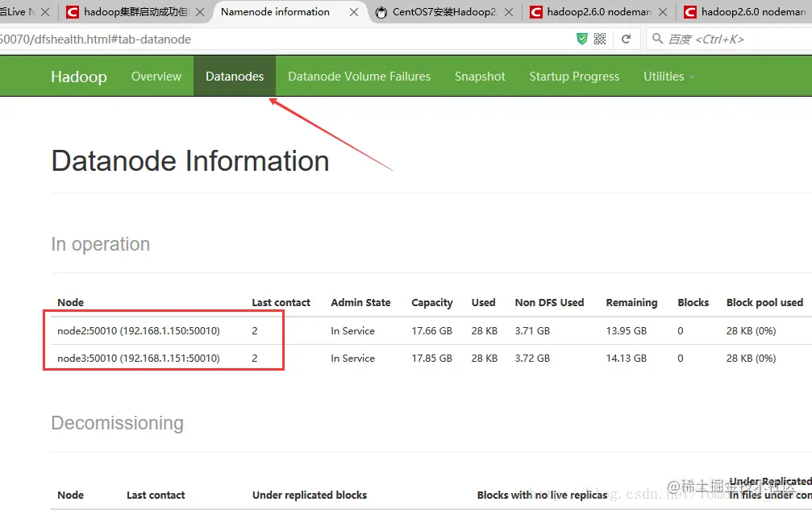812x510 pixels.
Task: Close the hadoop集群启动成功 tab
Action: pos(200,12)
